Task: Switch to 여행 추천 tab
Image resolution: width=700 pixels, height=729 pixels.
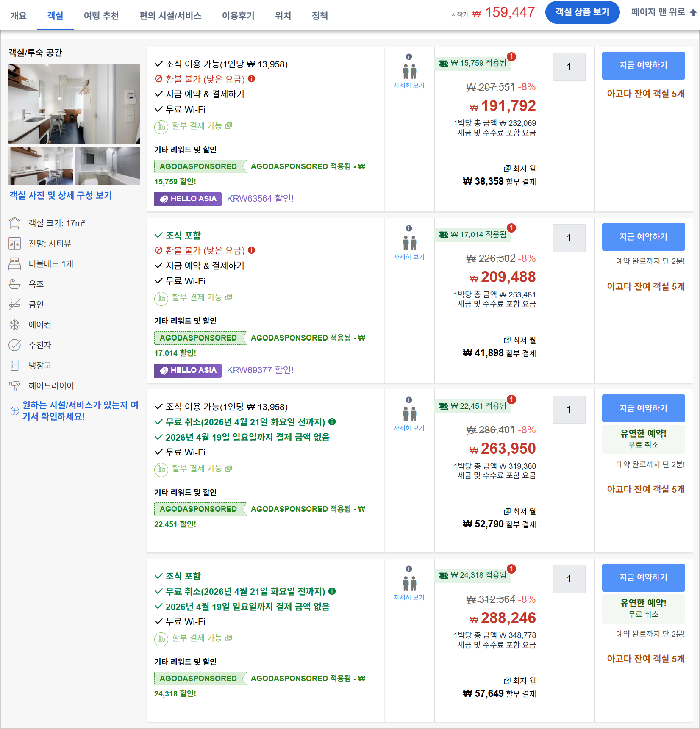Action: 101,16
